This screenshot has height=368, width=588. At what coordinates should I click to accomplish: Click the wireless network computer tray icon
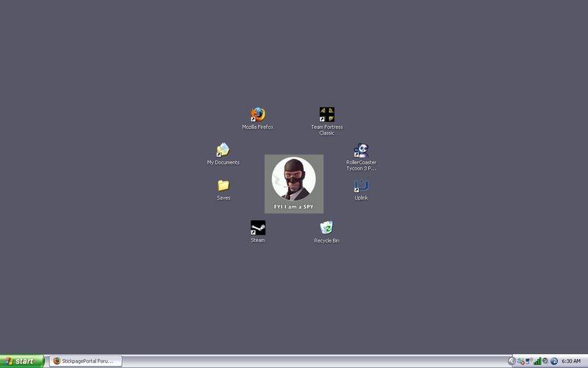[528, 361]
